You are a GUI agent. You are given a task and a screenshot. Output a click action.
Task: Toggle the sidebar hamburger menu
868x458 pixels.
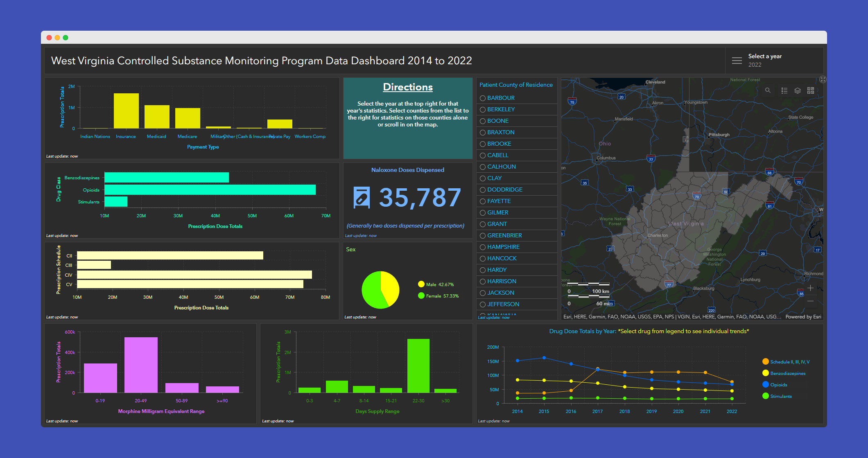(737, 61)
